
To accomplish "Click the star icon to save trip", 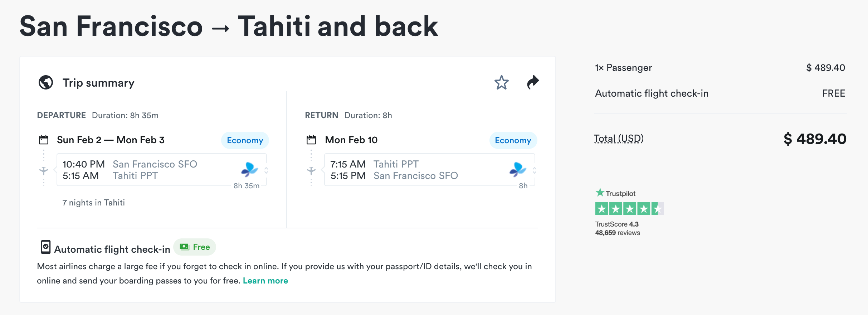I will [x=501, y=83].
